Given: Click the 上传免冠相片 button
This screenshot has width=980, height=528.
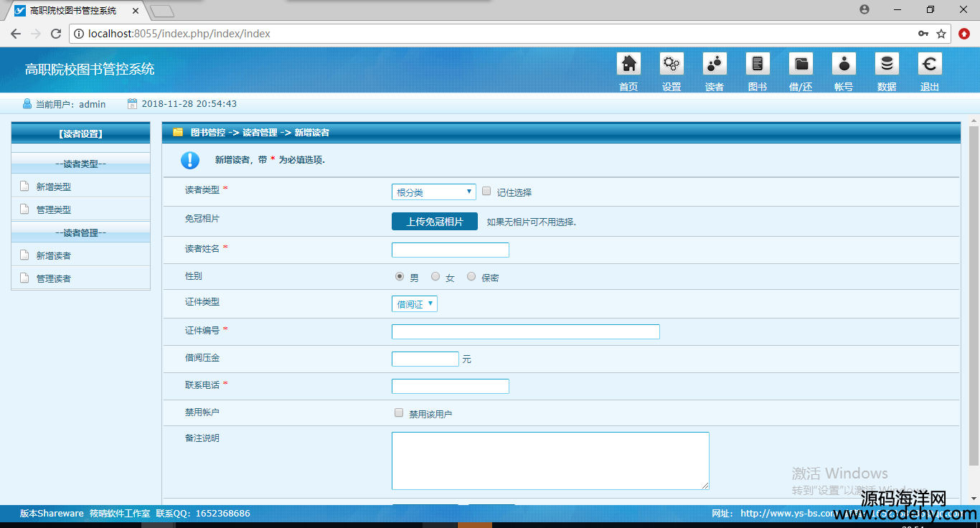Looking at the screenshot, I should tap(434, 222).
